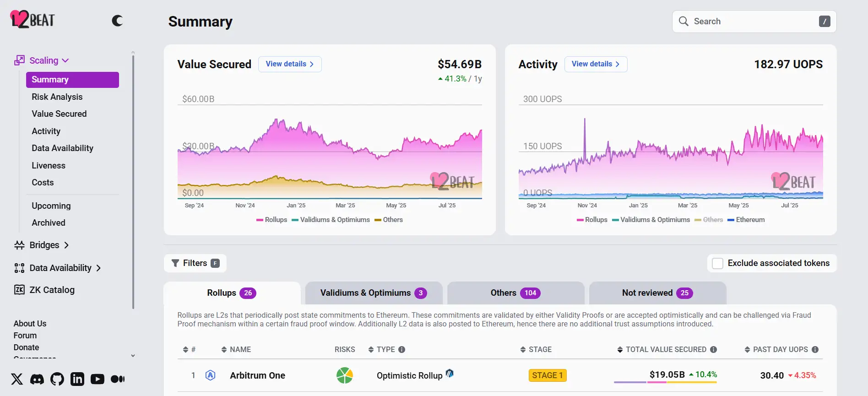Click the L2BEAT logo

(33, 20)
